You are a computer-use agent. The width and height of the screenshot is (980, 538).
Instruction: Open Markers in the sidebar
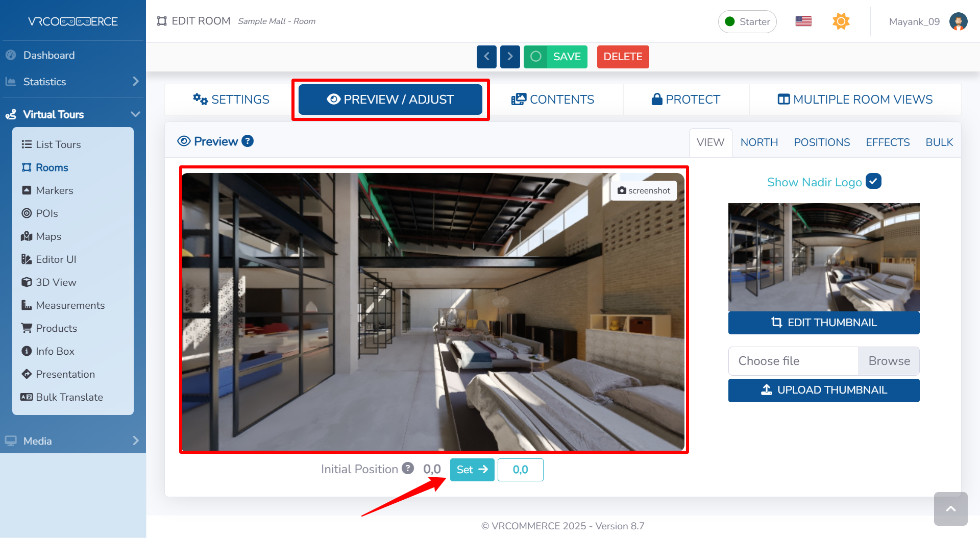(x=54, y=190)
